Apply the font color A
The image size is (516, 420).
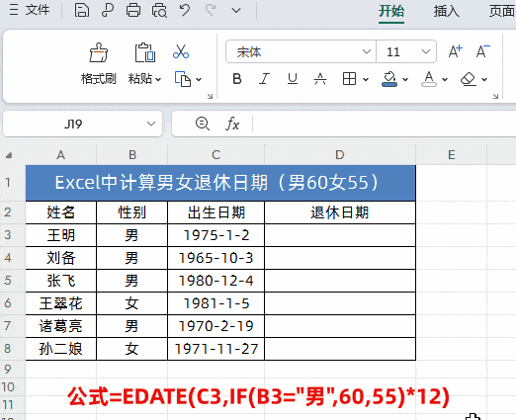point(429,79)
